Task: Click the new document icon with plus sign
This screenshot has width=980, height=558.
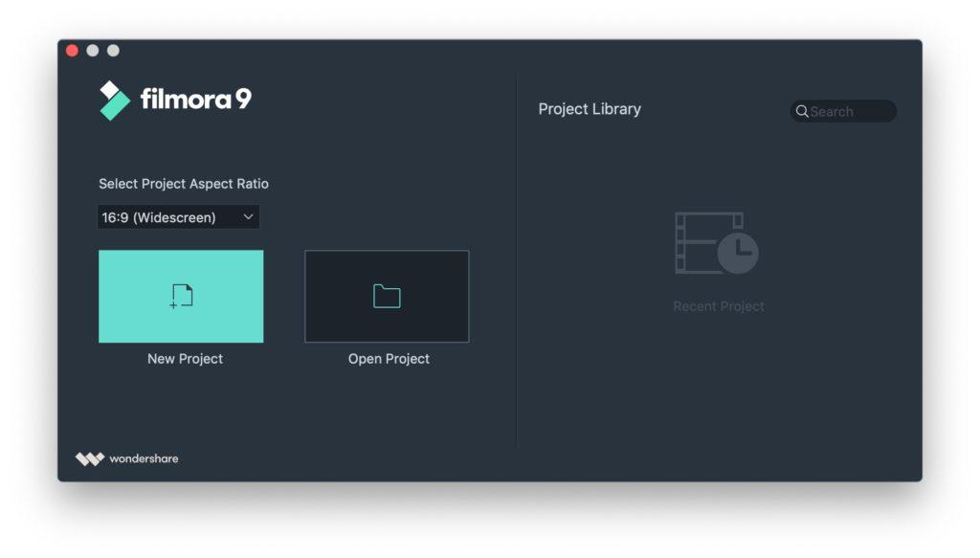Action: (x=182, y=297)
